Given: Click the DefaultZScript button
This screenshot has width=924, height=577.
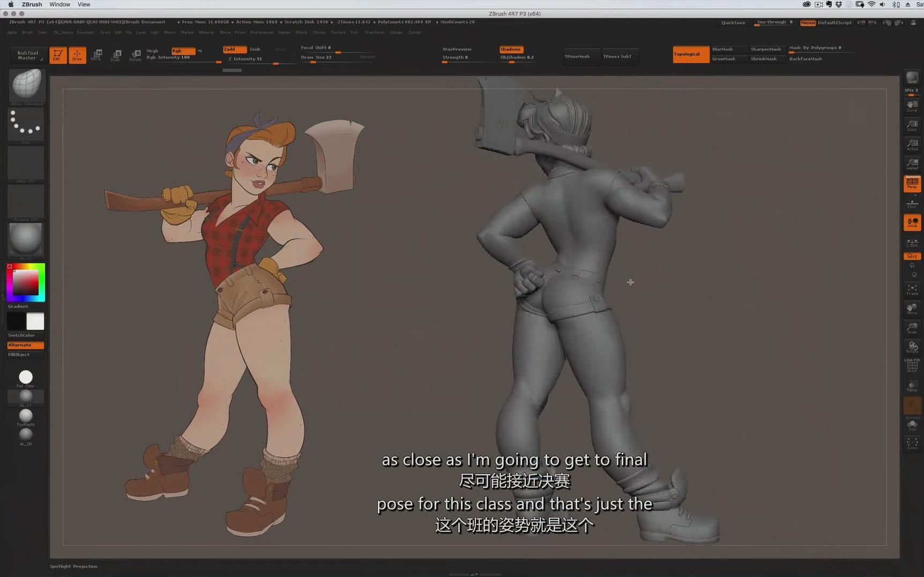Looking at the screenshot, I should (834, 23).
